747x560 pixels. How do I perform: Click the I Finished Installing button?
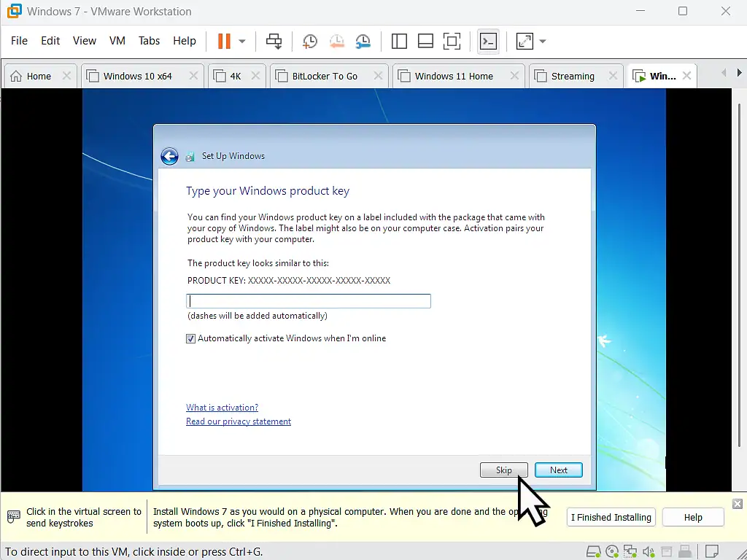(611, 517)
